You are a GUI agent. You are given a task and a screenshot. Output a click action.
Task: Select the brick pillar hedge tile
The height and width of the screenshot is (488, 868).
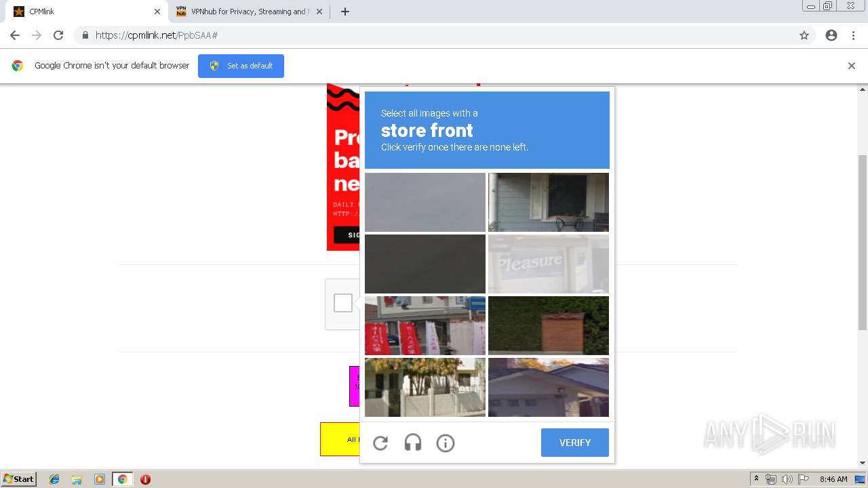(549, 325)
